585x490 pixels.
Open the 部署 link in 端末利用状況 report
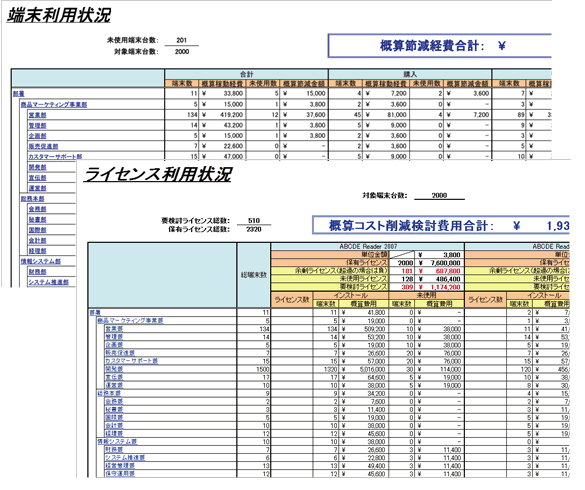19,94
